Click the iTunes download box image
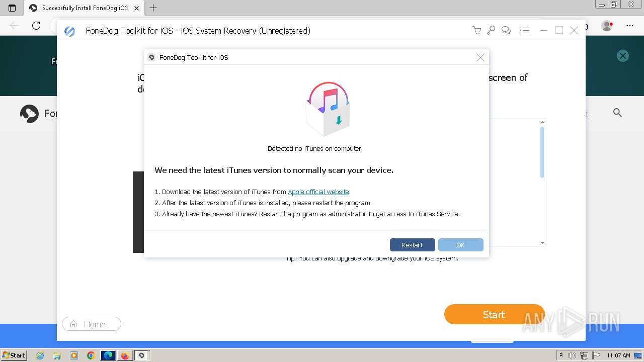The height and width of the screenshot is (362, 644). [x=328, y=109]
